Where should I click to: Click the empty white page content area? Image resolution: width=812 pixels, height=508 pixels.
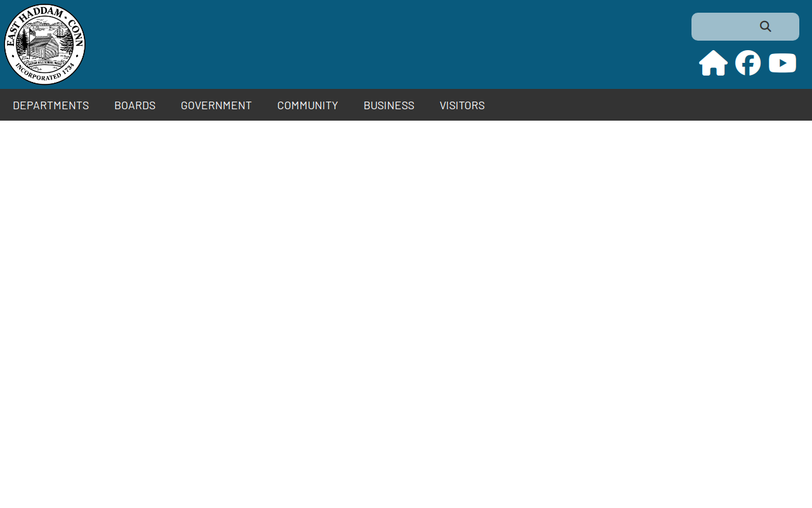click(406, 314)
